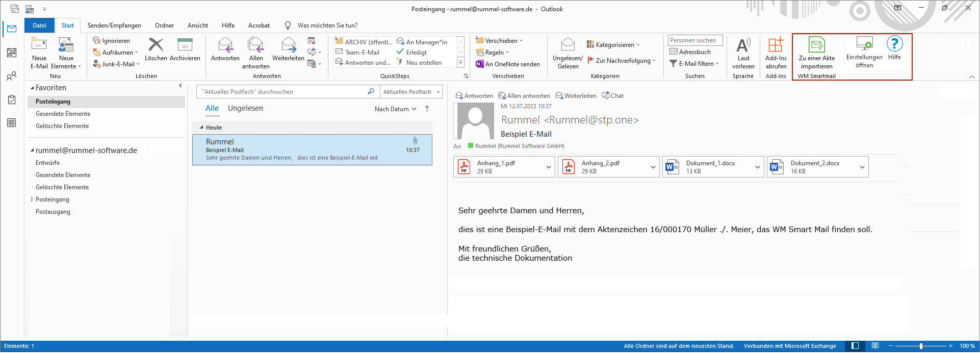Click Laut vorlesen button
980x353 pixels.
[x=743, y=53]
